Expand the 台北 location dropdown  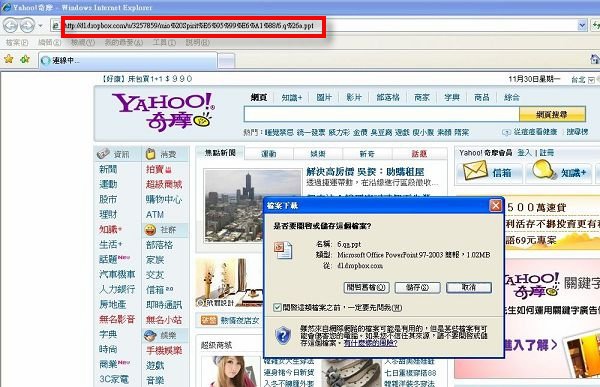tap(591, 80)
